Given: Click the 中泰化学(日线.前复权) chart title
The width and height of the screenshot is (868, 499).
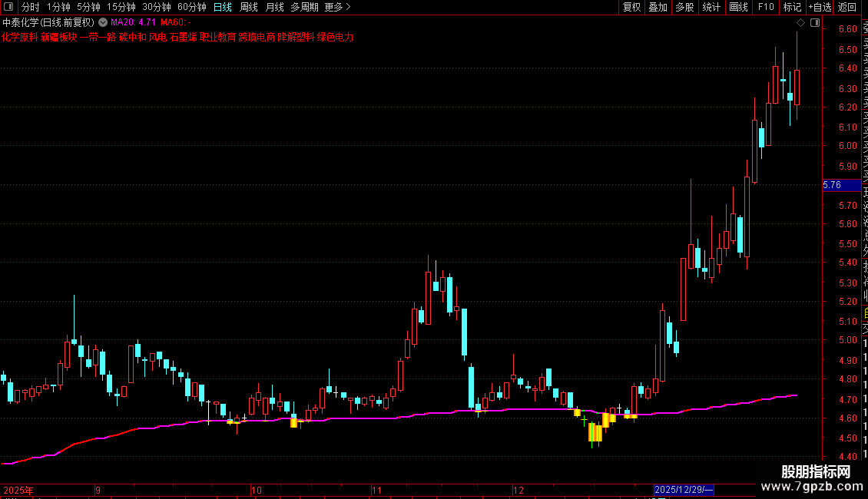Looking at the screenshot, I should [x=48, y=23].
